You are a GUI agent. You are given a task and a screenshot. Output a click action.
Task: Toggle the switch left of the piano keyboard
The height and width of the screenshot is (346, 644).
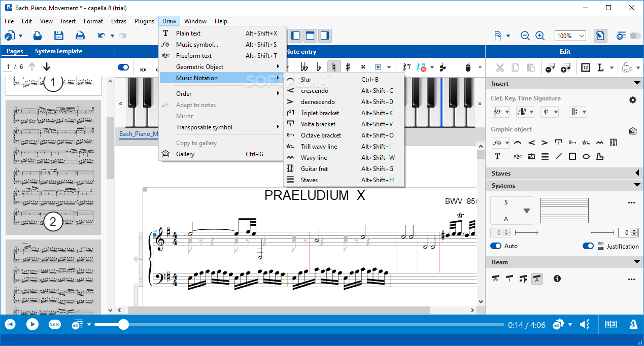pyautogui.click(x=123, y=66)
